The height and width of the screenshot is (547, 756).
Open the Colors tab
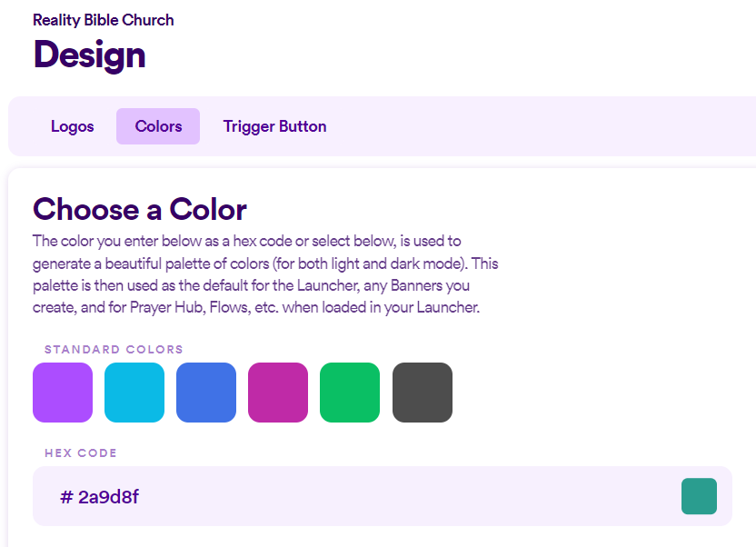(157, 126)
